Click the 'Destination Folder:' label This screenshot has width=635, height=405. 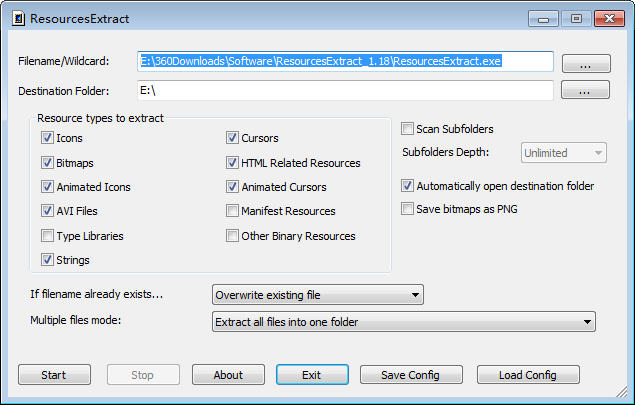[64, 91]
